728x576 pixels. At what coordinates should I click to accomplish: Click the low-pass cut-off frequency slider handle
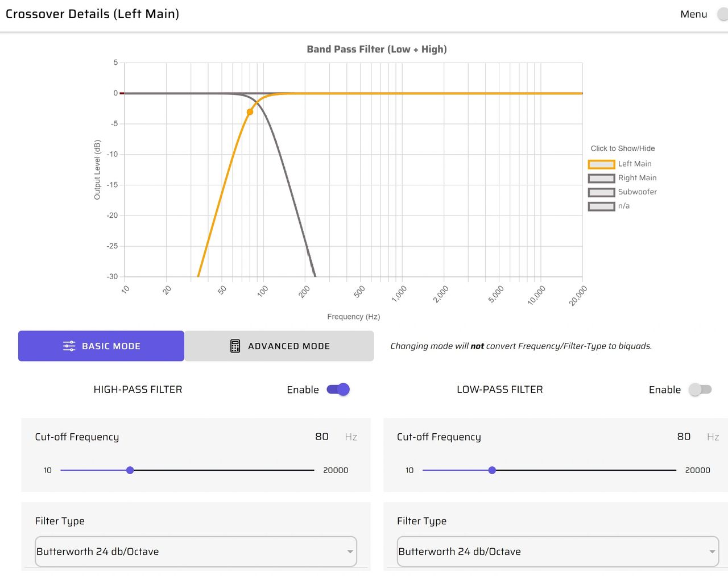coord(492,470)
